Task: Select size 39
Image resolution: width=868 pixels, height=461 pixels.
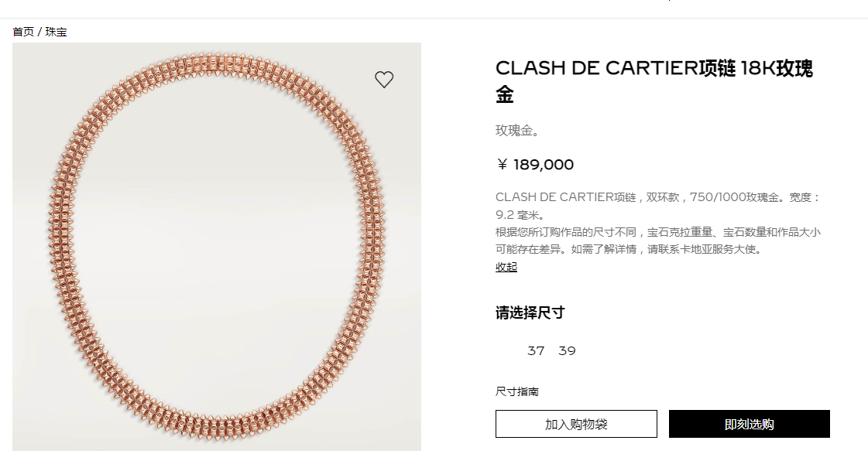Action: [567, 351]
